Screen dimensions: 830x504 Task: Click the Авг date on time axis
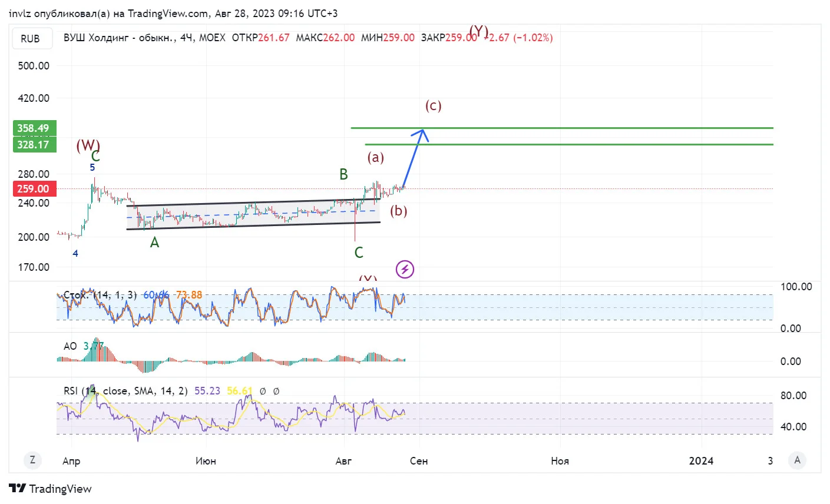[343, 461]
